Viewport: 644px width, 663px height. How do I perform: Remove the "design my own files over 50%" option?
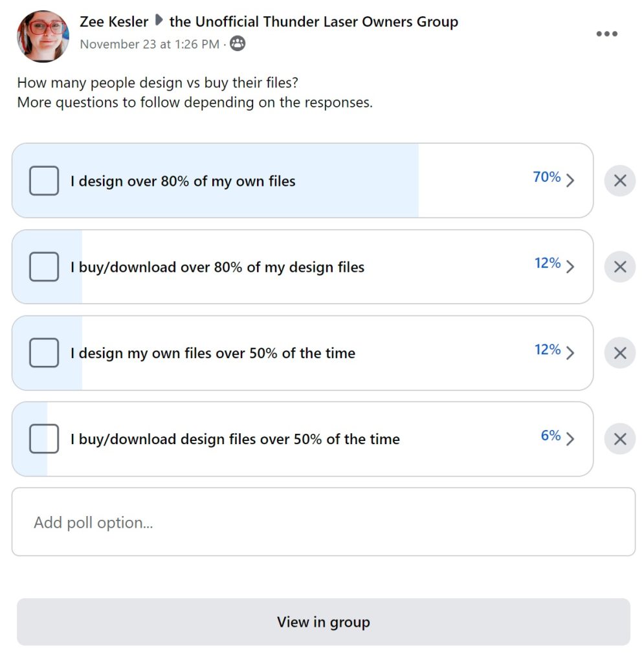[x=619, y=353]
